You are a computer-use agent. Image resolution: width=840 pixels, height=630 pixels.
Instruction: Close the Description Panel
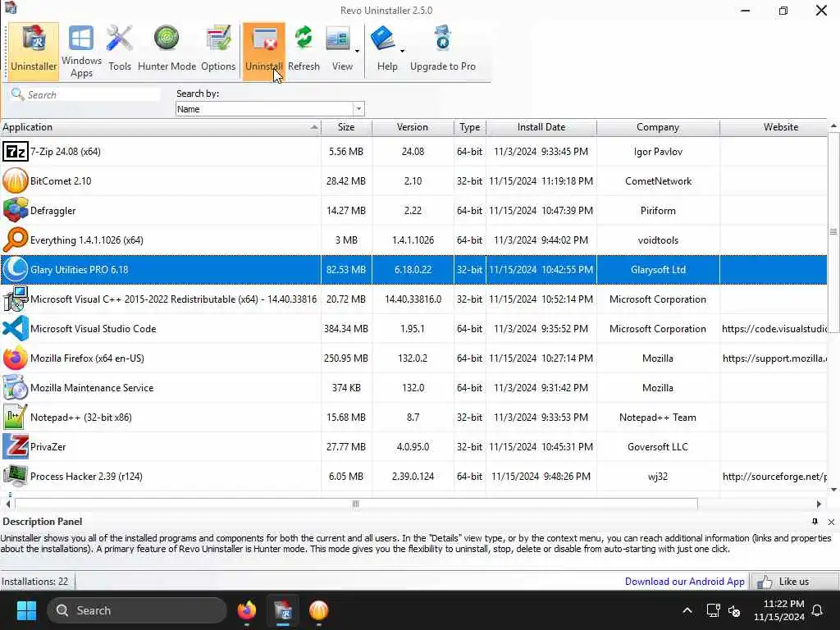pyautogui.click(x=831, y=522)
